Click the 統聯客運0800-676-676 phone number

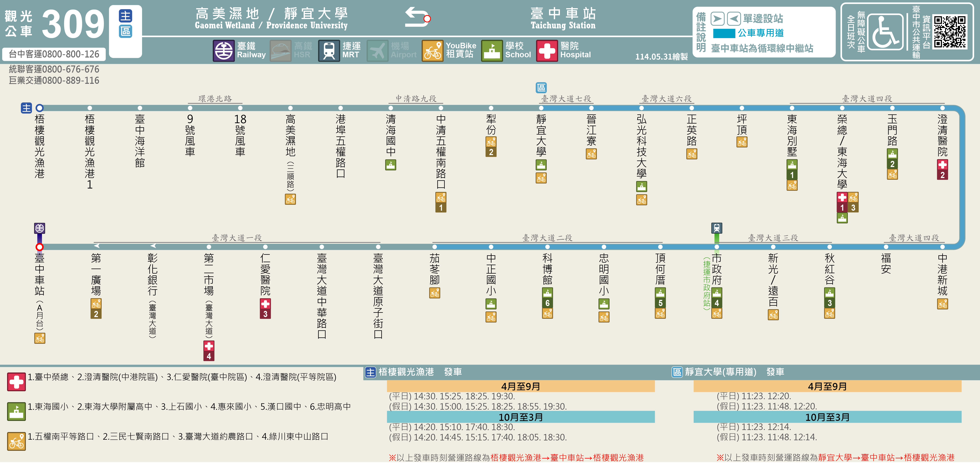54,69
